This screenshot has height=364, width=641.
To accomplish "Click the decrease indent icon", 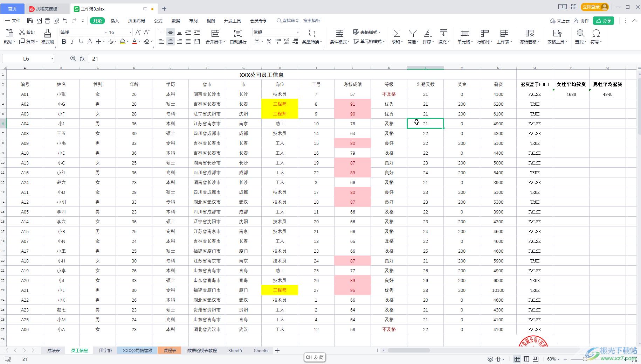I will pos(188,32).
